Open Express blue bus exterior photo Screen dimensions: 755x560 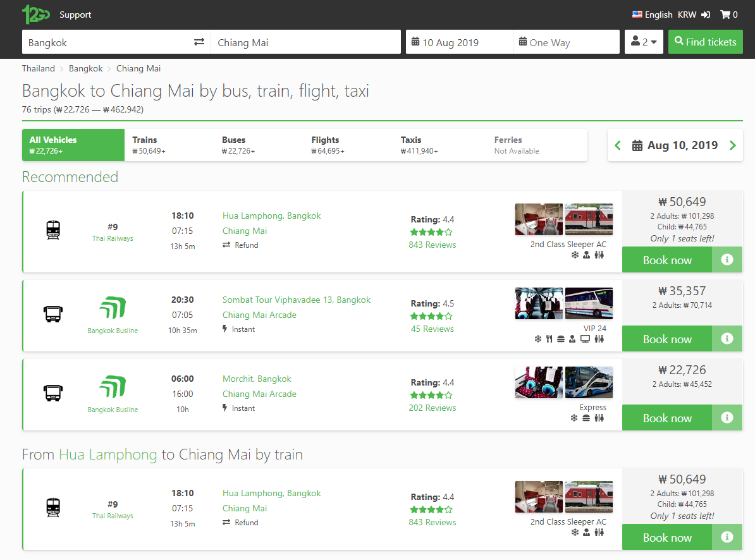coord(589,382)
